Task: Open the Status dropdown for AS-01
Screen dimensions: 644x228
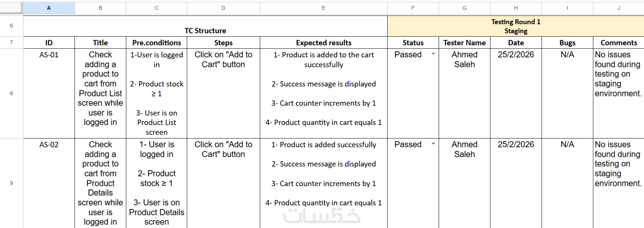Action: (x=433, y=54)
